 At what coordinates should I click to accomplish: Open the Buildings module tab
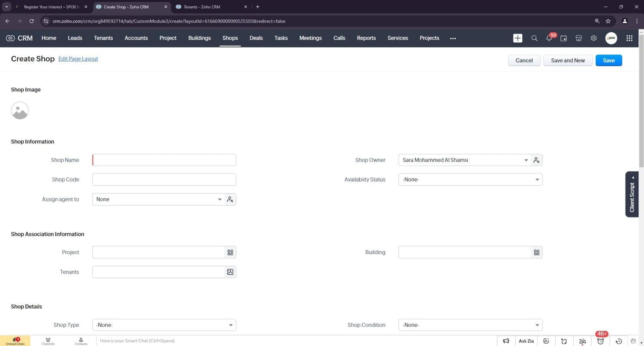click(x=200, y=38)
